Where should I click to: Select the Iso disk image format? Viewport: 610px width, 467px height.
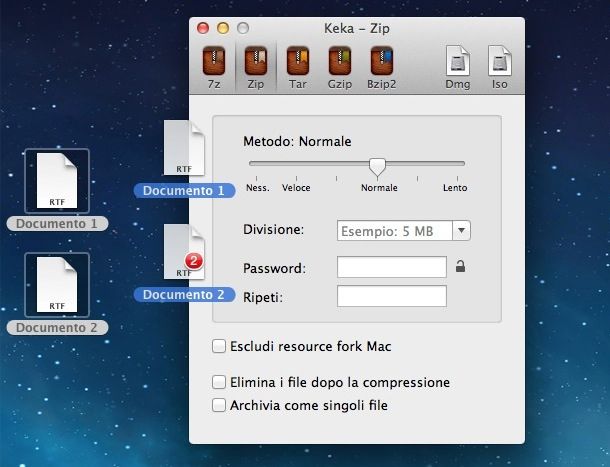point(500,61)
